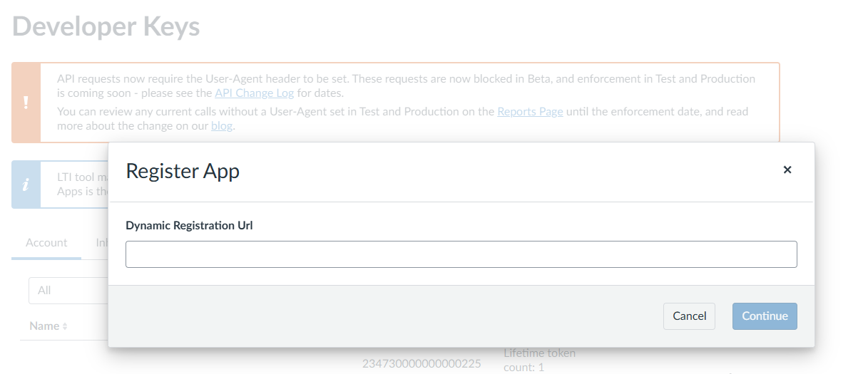Click the sort arrows beside Name

65,326
